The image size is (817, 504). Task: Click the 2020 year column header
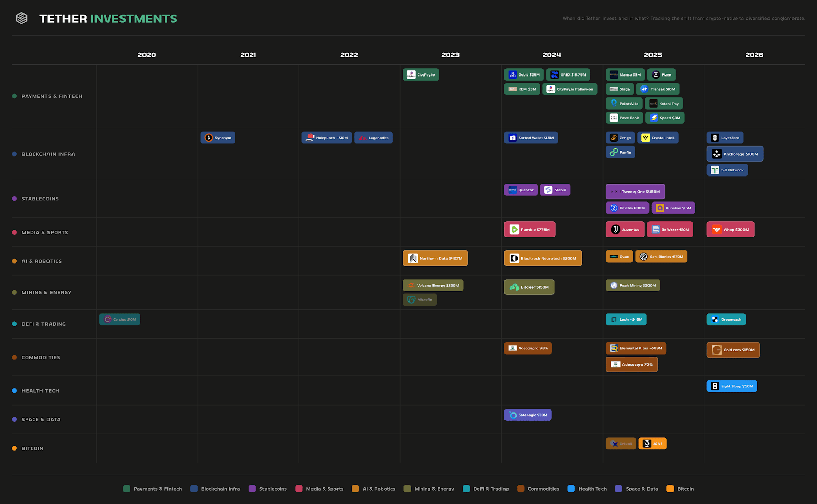(x=147, y=55)
